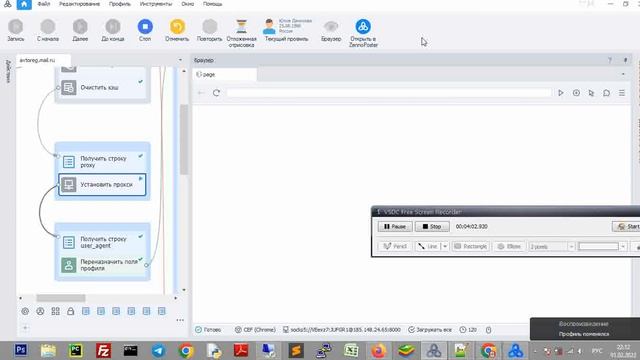Screen dimensions: 640x360
Task: Click the browser Go play arrow
Action: [x=561, y=93]
